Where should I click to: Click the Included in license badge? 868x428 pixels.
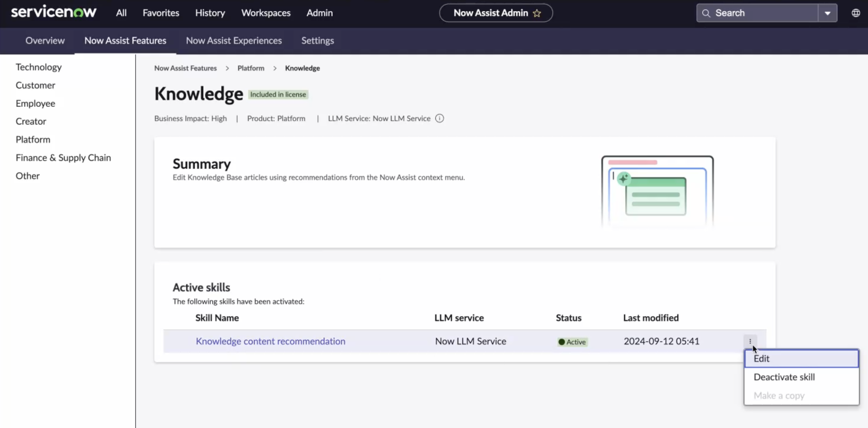(x=278, y=95)
